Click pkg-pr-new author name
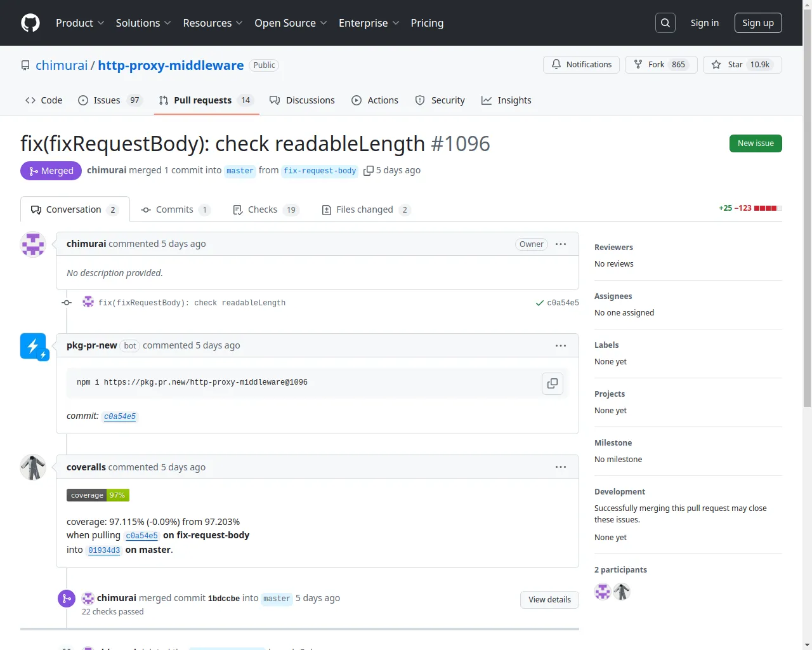This screenshot has height=650, width=812. (x=92, y=345)
